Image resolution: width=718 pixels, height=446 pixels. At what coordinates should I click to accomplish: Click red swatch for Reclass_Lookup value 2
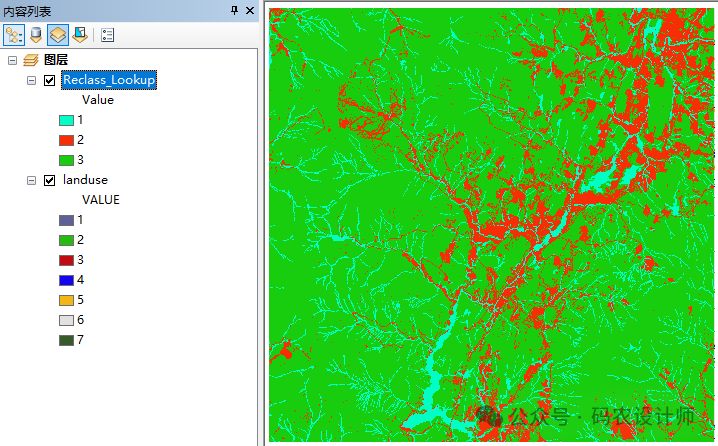pos(67,140)
